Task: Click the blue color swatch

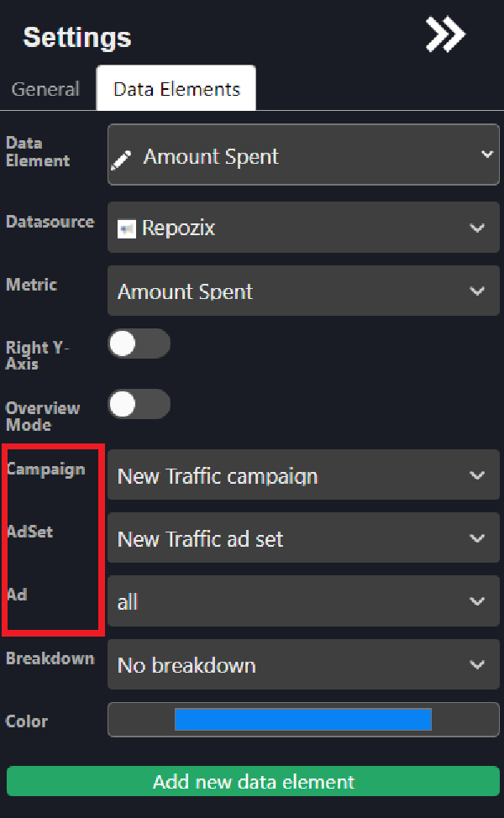Action: (x=302, y=720)
